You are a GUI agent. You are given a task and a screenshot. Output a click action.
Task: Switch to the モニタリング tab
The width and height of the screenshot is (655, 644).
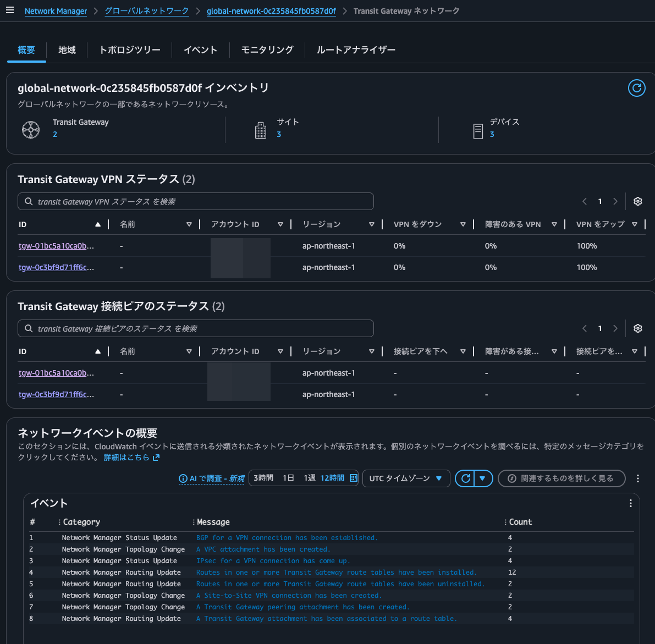267,50
